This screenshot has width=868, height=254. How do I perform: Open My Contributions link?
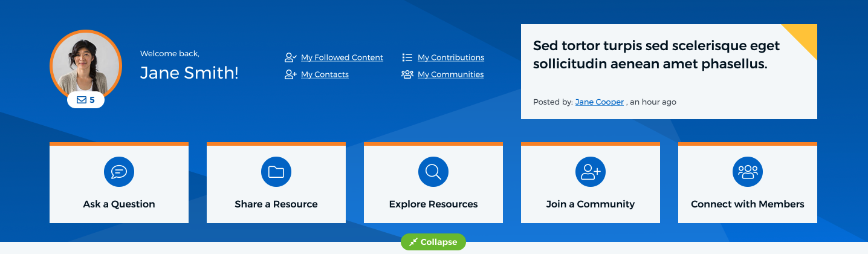pyautogui.click(x=451, y=58)
